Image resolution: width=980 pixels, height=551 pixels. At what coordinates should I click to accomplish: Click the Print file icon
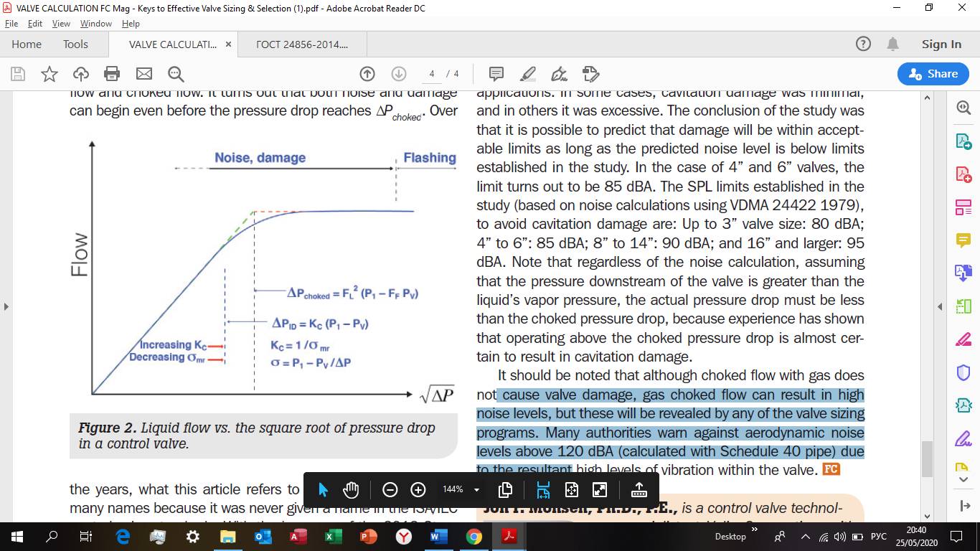pos(112,74)
